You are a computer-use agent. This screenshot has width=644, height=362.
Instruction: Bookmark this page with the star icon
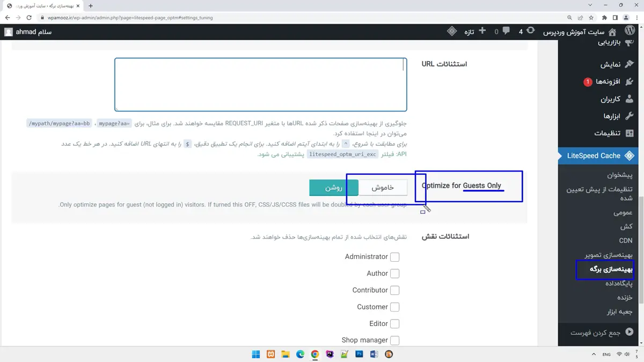591,17
